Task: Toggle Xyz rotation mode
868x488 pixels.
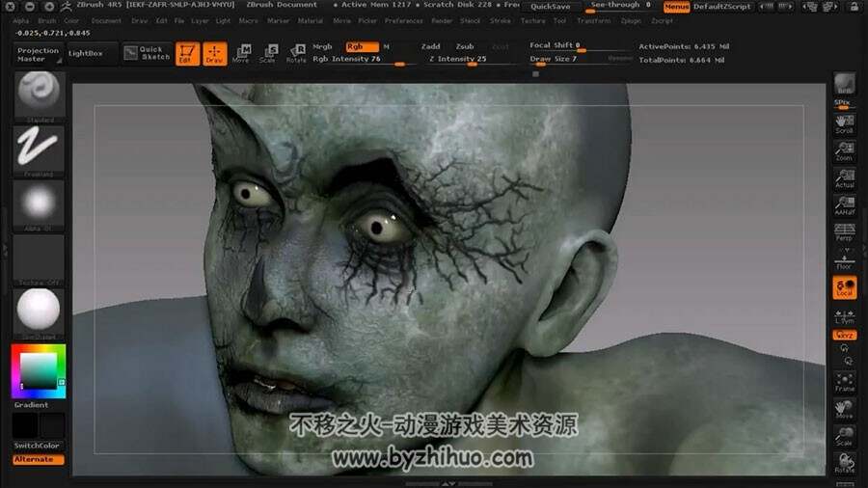Action: 844,336
